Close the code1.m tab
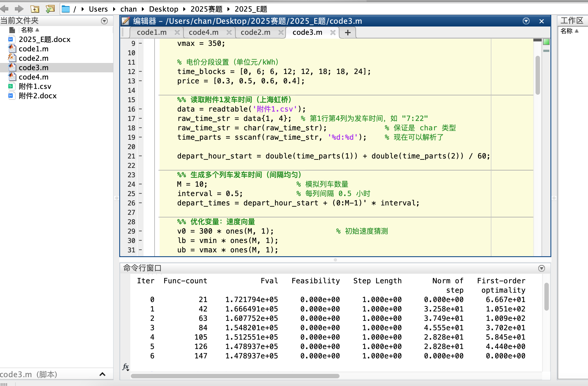Viewport: 588px width, 386px height. tap(177, 33)
